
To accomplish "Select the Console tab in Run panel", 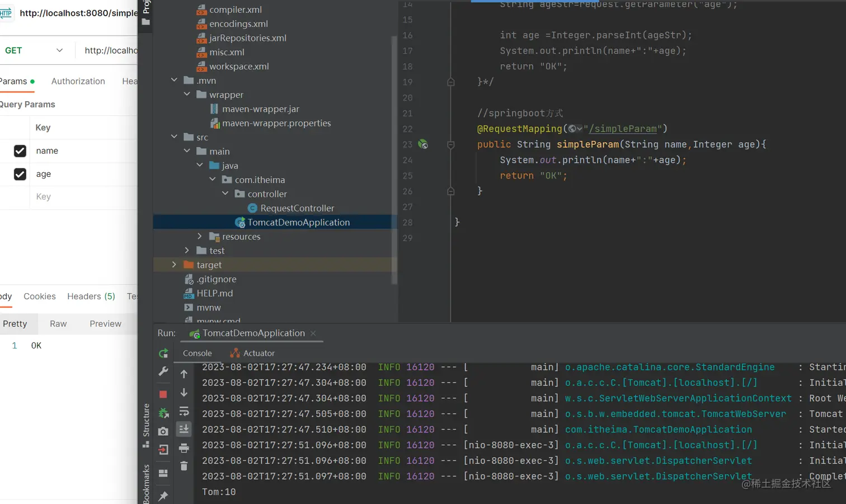I will coord(198,353).
